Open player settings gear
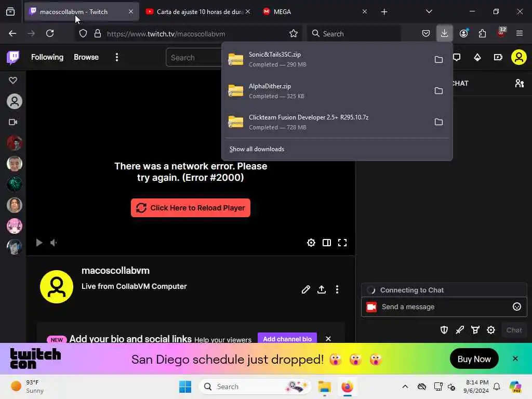Image resolution: width=532 pixels, height=399 pixels. tap(311, 243)
